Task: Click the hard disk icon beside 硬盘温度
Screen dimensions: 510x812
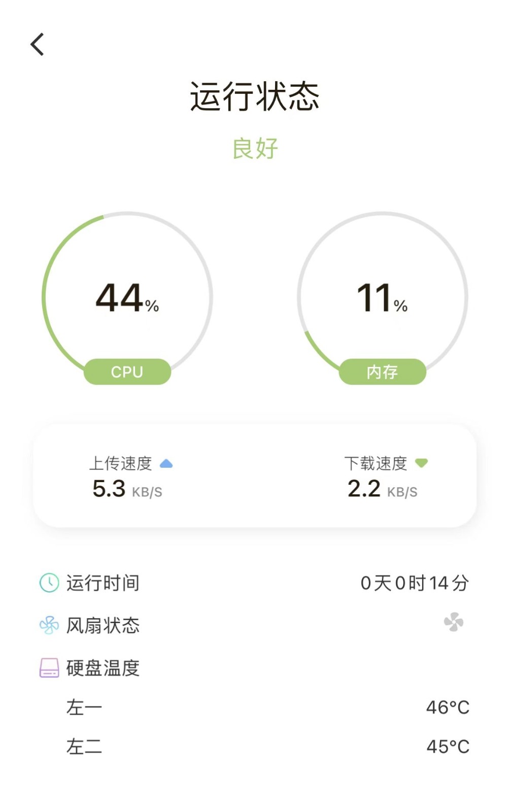Action: coord(49,668)
